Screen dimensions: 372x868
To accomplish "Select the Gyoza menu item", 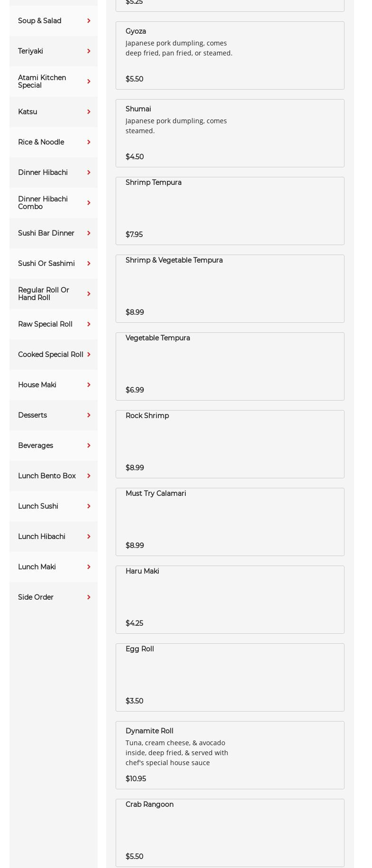I will coord(230,55).
